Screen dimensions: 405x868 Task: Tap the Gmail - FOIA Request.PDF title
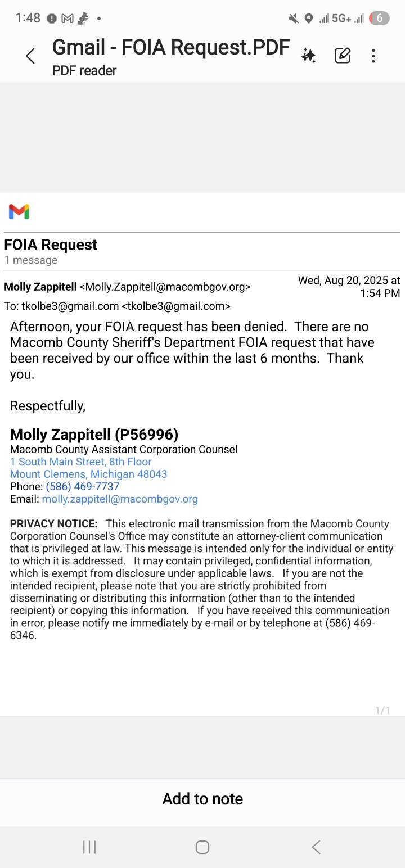[171, 48]
